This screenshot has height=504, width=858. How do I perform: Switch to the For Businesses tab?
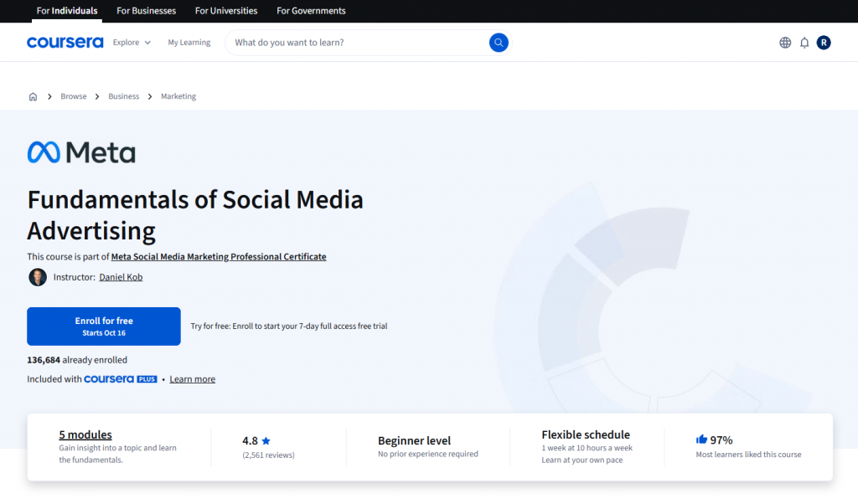click(146, 11)
